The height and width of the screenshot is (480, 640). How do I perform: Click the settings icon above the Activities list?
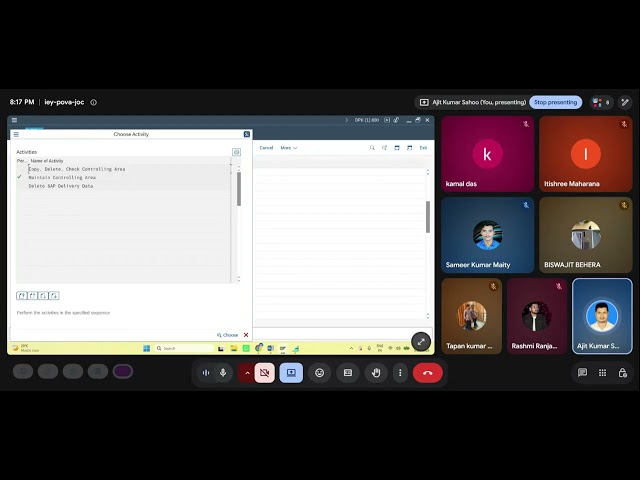(x=236, y=152)
